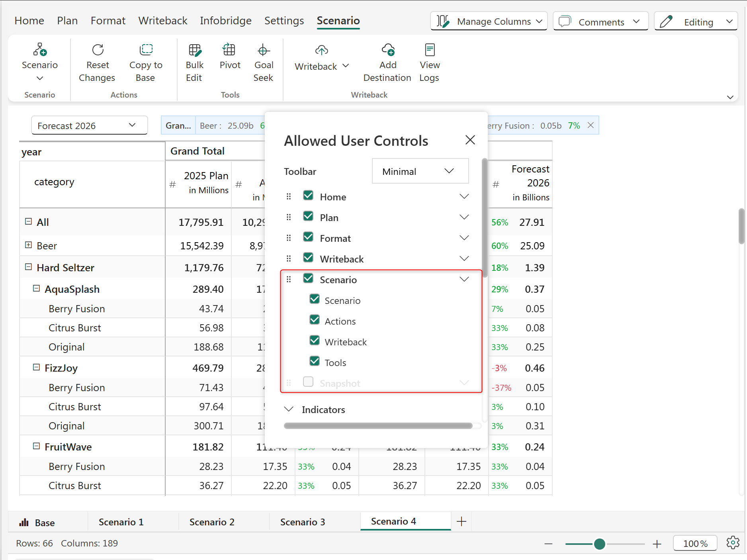Click the Reset Changes icon
747x560 pixels.
point(98,50)
